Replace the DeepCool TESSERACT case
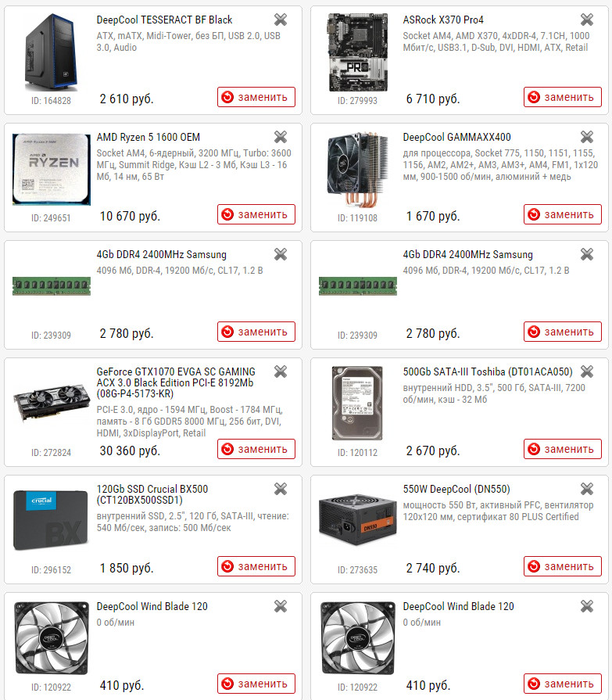 tap(256, 97)
